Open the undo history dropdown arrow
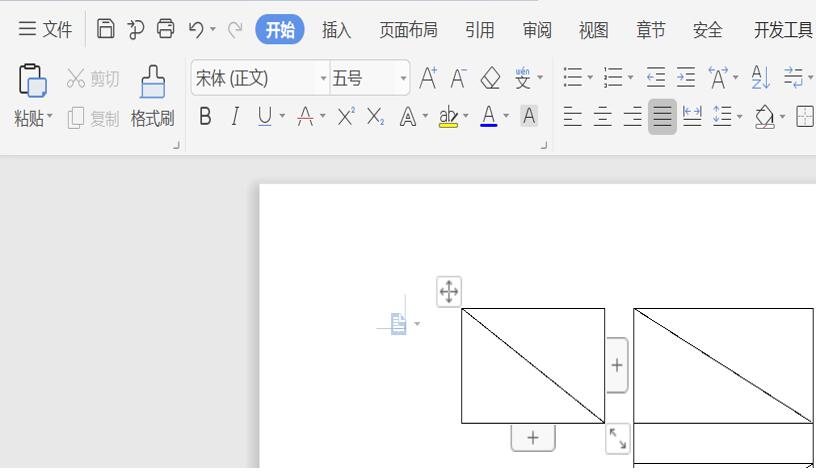 point(213,29)
